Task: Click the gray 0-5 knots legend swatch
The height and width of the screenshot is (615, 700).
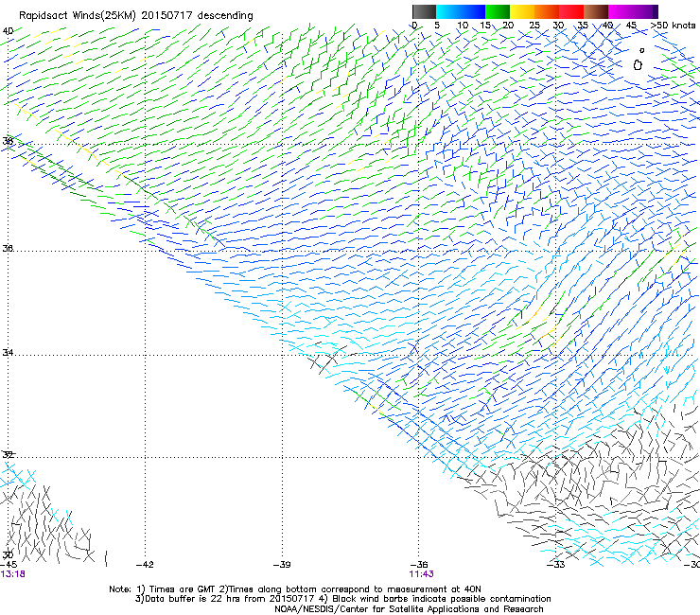Action: coord(424,11)
